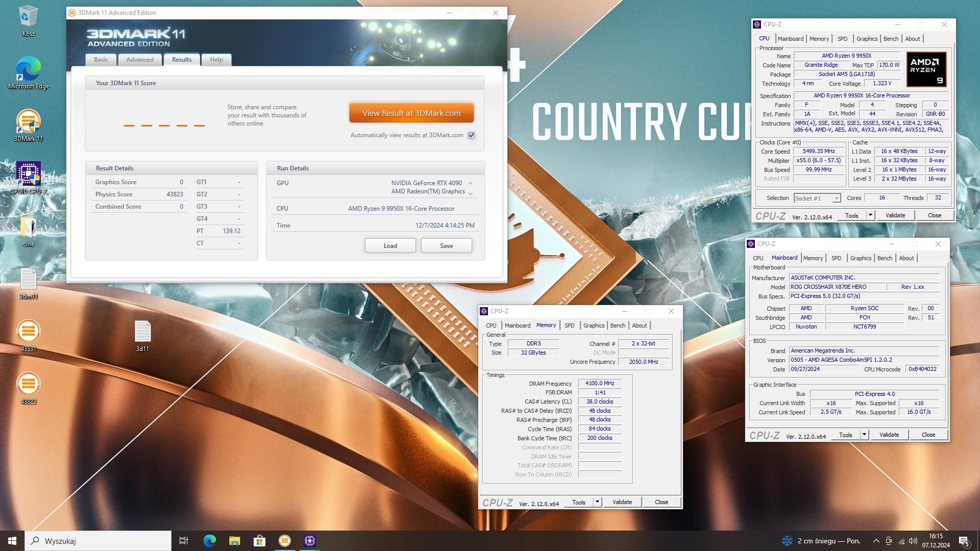The image size is (980, 551).
Task: Expand Tools dropdown arrow in Memory window
Action: point(597,502)
